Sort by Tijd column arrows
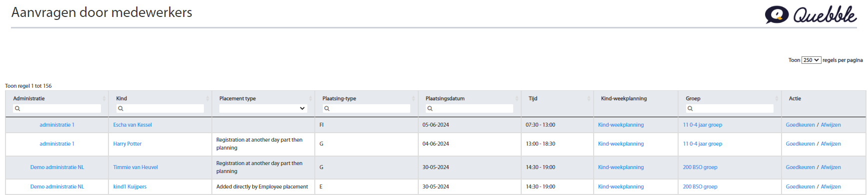The width and height of the screenshot is (868, 195). (589, 99)
